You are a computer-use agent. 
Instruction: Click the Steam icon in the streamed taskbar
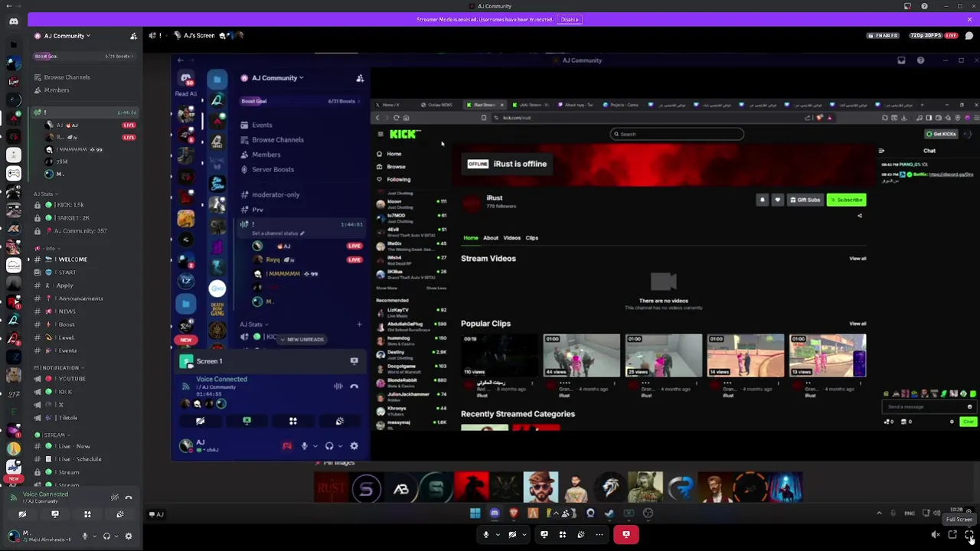click(609, 514)
